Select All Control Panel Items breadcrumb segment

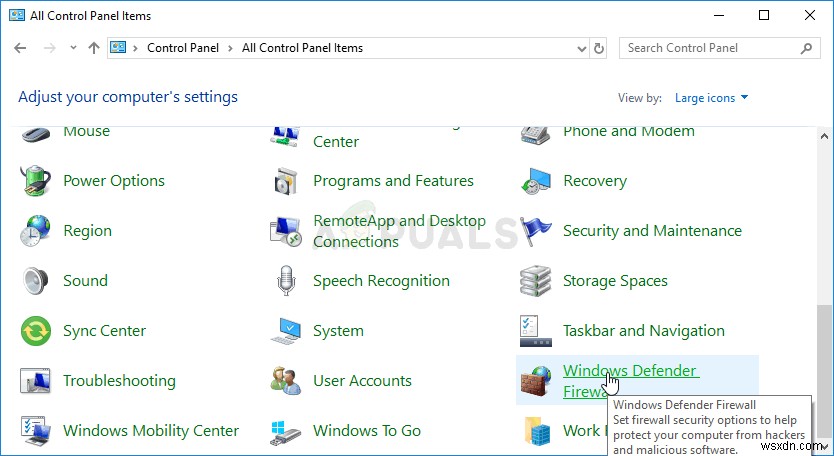[302, 48]
